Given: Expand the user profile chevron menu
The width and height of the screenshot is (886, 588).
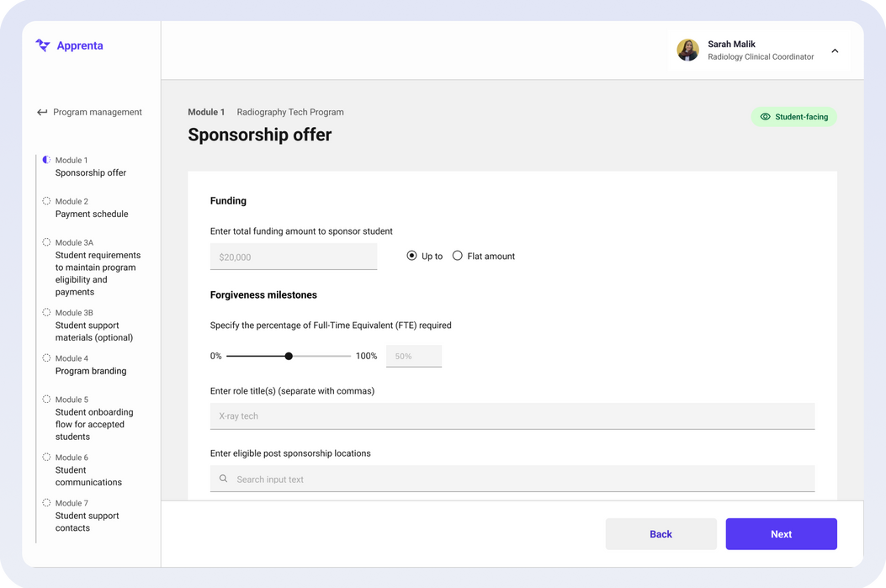Looking at the screenshot, I should click(835, 51).
